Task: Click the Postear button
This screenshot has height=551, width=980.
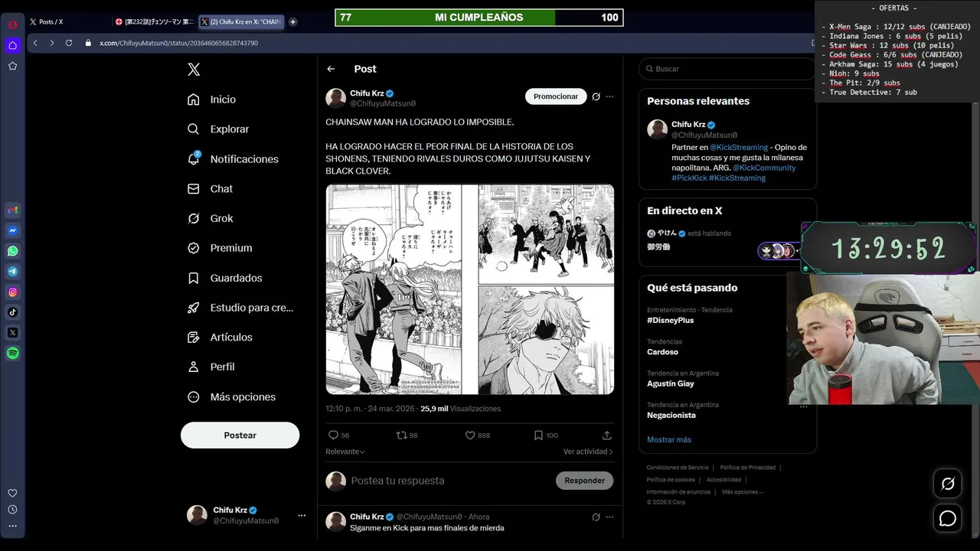Action: (240, 435)
